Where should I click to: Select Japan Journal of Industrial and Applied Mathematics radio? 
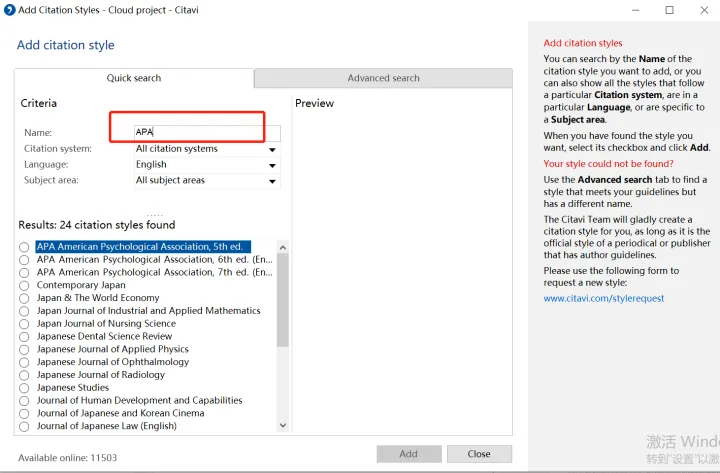(24, 311)
